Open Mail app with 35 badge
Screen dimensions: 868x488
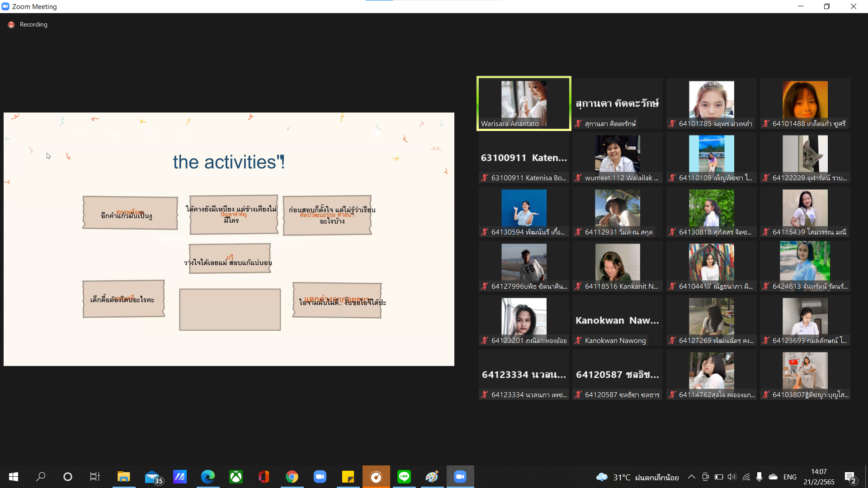click(152, 477)
